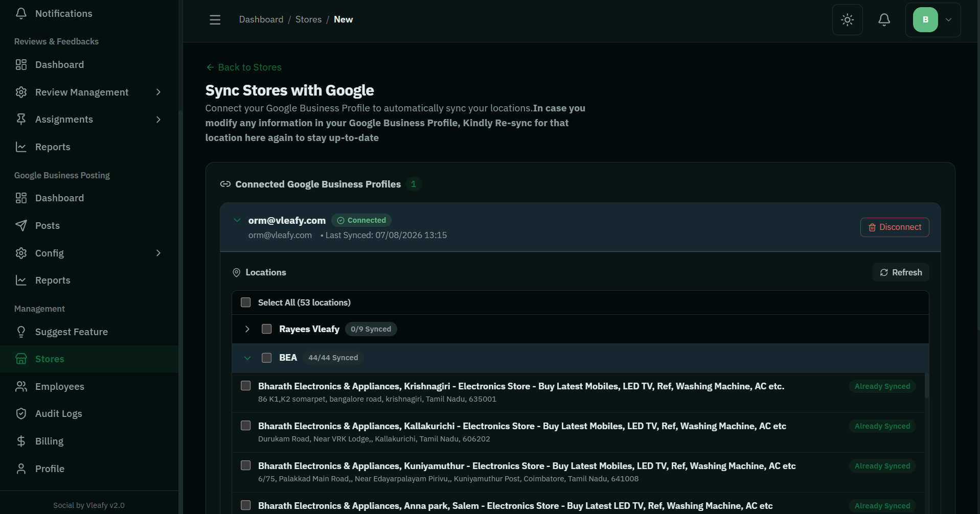Screen dimensions: 980x514
Task: Click Google Business Posting Reports chart icon
Action: pyautogui.click(x=21, y=280)
